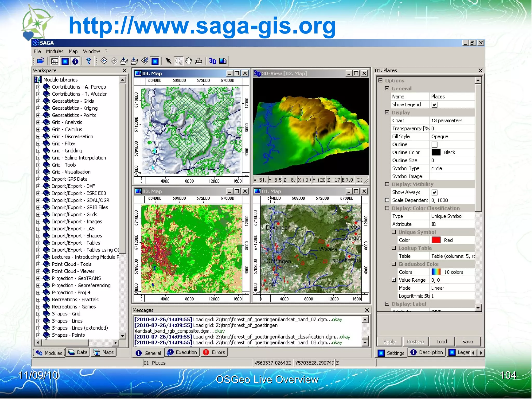Image resolution: width=532 pixels, height=399 pixels.
Task: Click the Save button
Action: click(x=467, y=342)
